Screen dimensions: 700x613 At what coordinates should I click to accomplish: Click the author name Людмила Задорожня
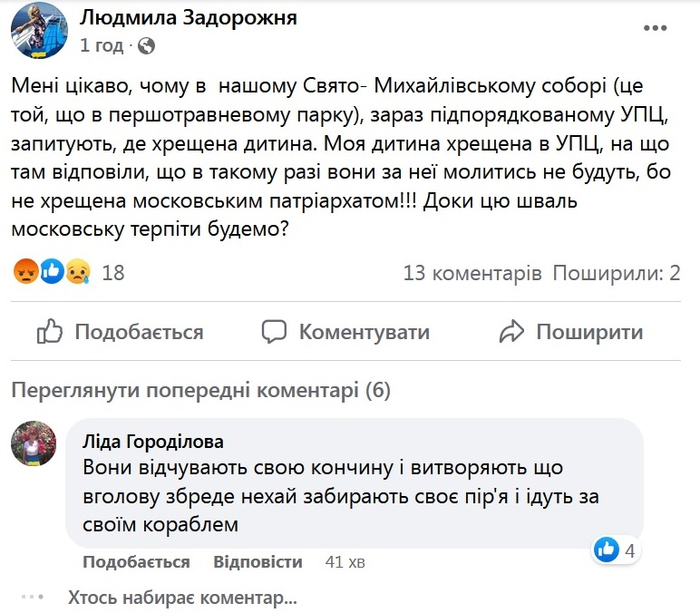coord(189,18)
